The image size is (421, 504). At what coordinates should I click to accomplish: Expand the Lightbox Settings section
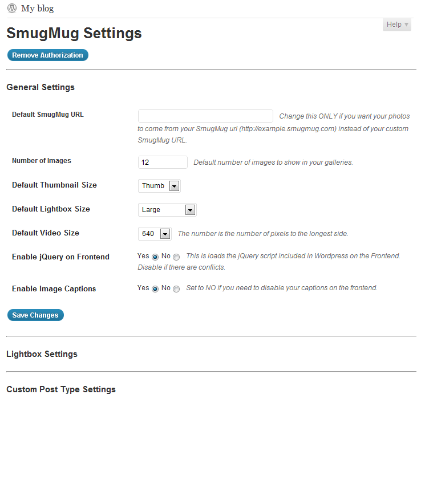42,354
